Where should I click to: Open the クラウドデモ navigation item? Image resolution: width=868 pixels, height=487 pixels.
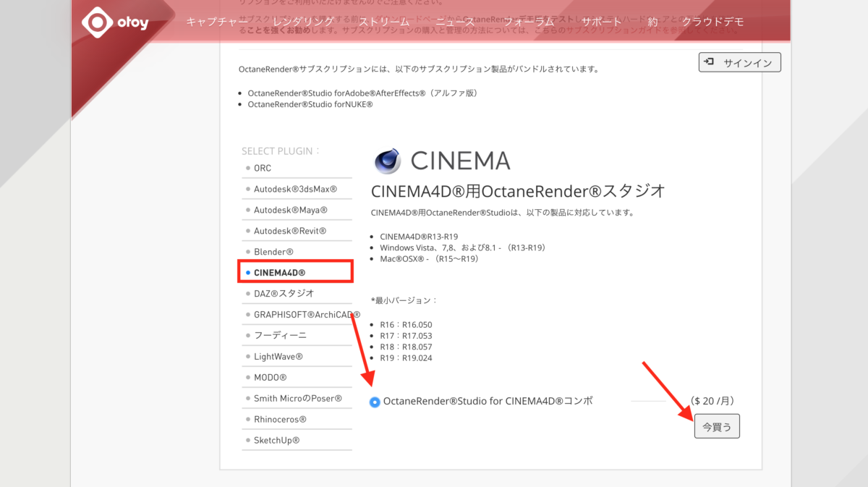712,22
